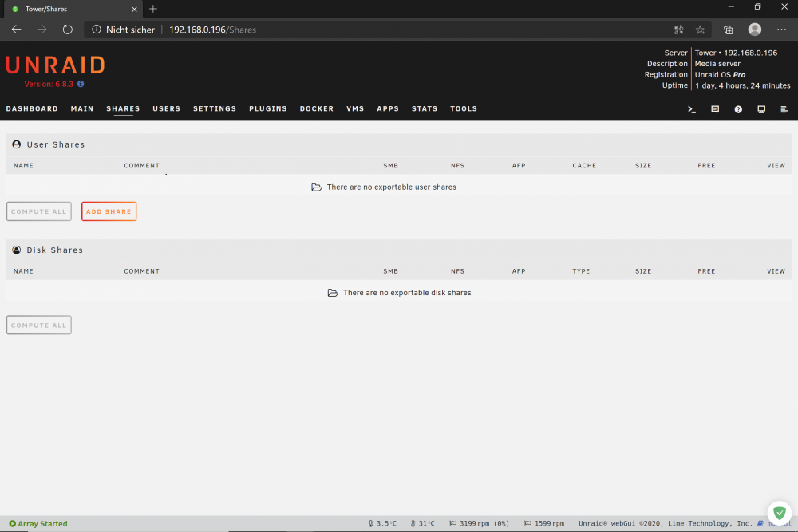798x532 pixels.
Task: Open the Stats menu
Action: (425, 108)
